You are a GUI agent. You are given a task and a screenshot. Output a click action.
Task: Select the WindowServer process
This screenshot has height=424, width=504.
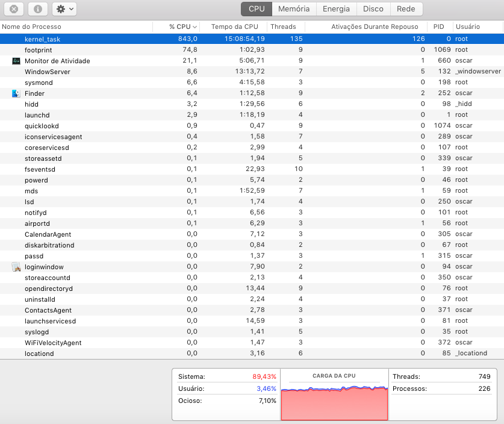click(252, 71)
